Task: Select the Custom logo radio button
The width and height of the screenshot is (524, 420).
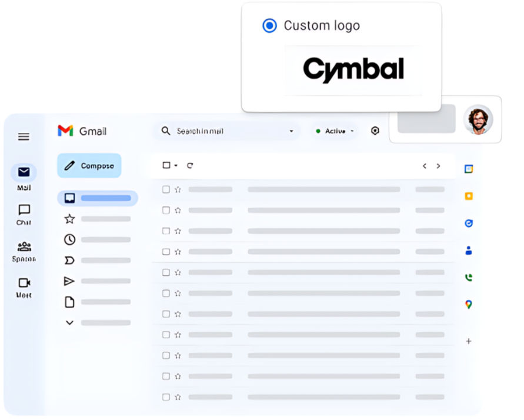Action: 269,25
